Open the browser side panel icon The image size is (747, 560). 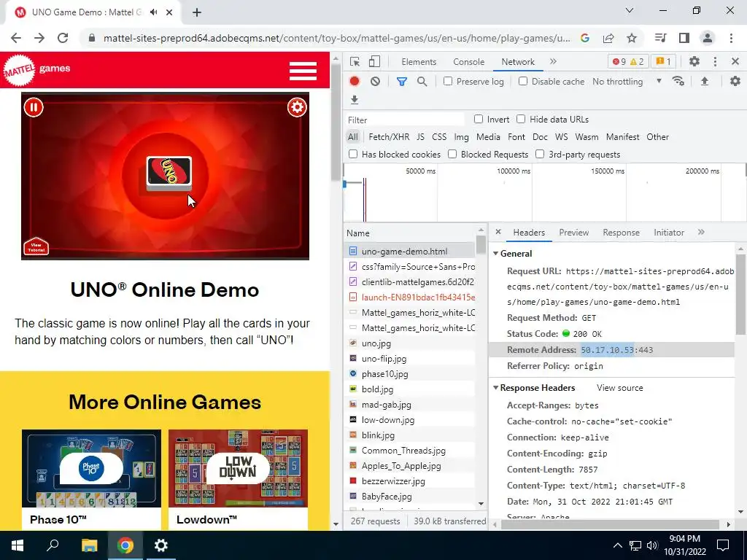click(684, 38)
